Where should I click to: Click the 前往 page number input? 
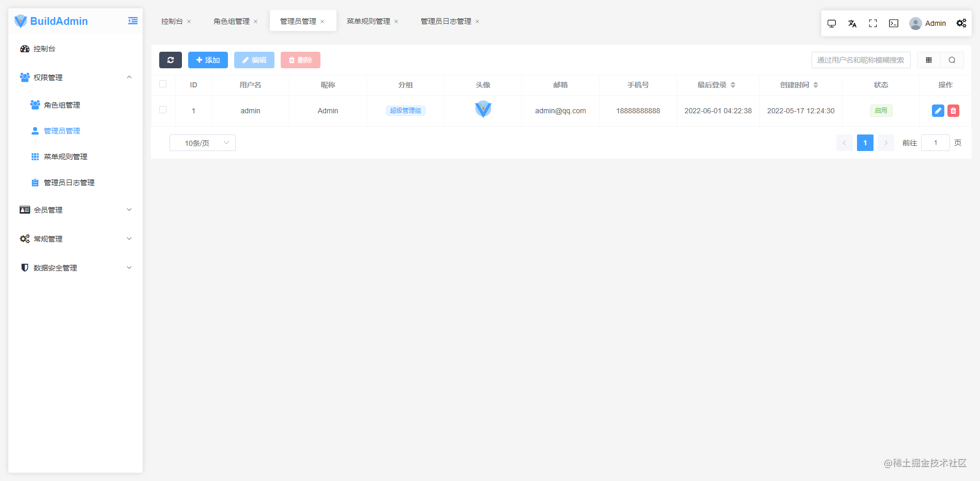click(x=936, y=143)
